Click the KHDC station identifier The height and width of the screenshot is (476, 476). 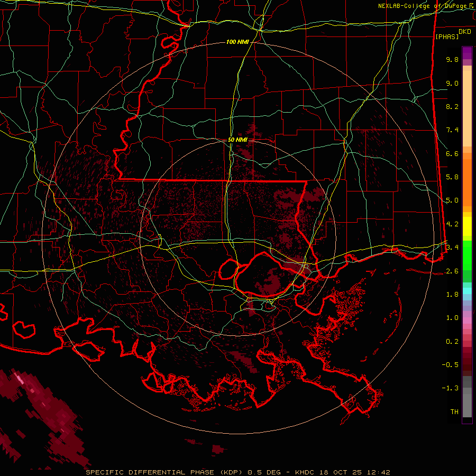[x=304, y=472]
